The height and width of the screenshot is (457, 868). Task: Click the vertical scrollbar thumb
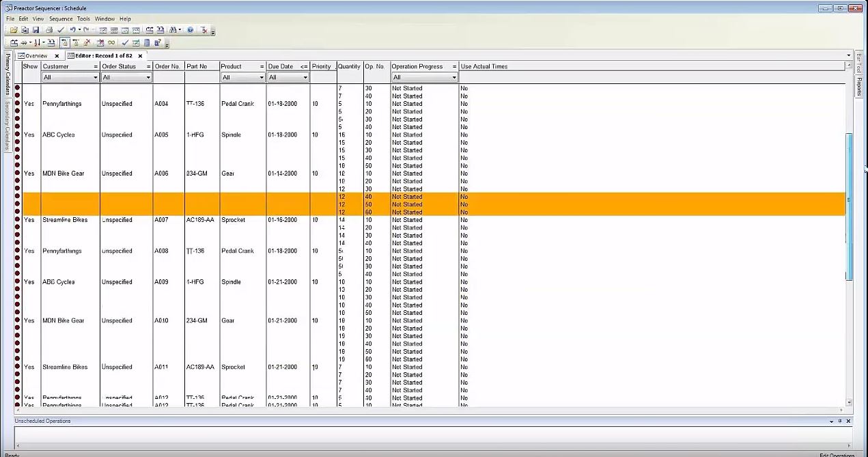coord(849,205)
